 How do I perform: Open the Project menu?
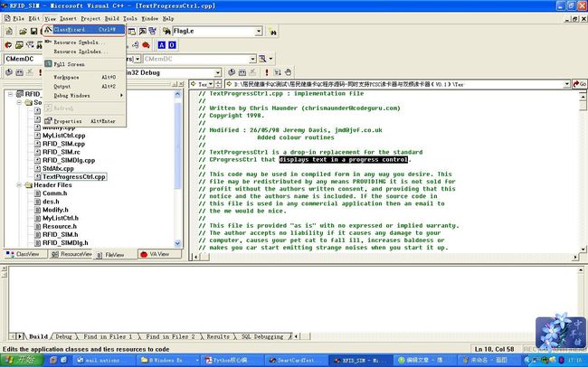pos(90,18)
